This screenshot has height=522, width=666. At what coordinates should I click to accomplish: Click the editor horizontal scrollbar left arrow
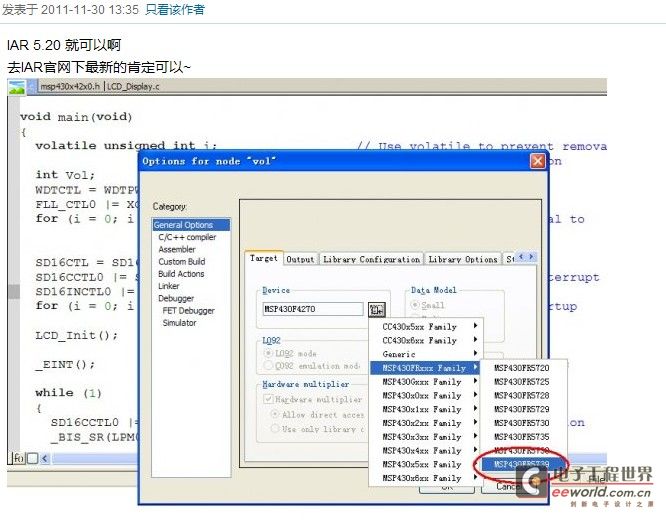(x=45, y=458)
